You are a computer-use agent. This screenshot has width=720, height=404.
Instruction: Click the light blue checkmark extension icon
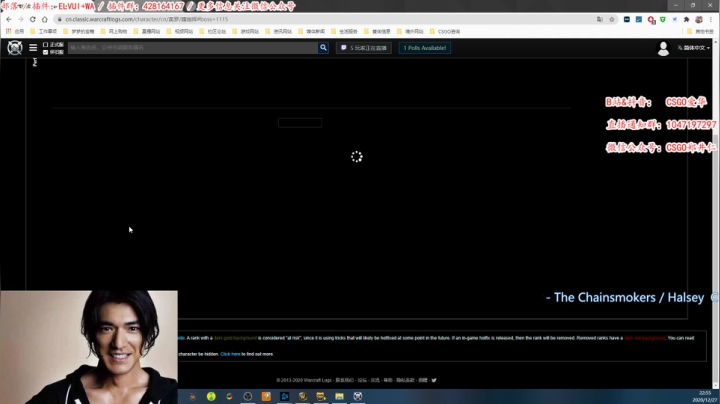tap(675, 19)
